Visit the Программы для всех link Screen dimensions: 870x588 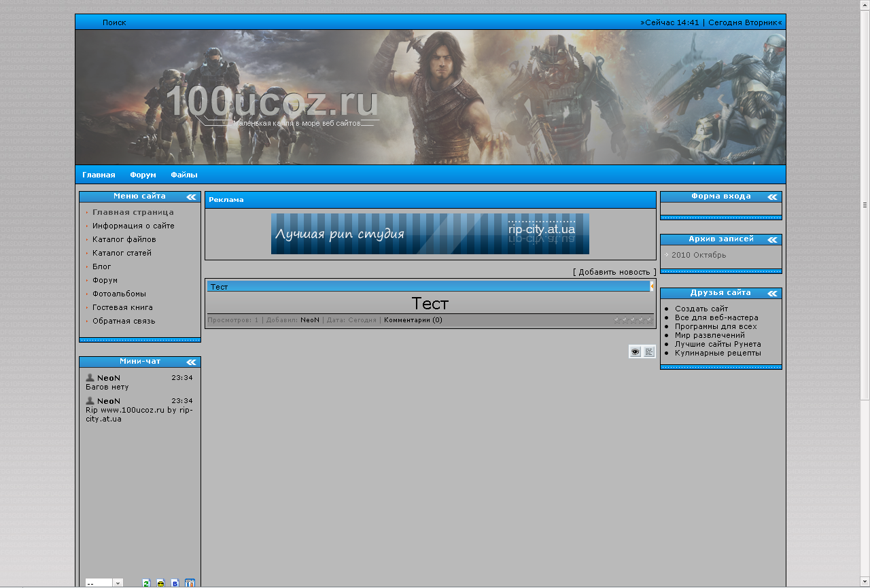(x=716, y=326)
